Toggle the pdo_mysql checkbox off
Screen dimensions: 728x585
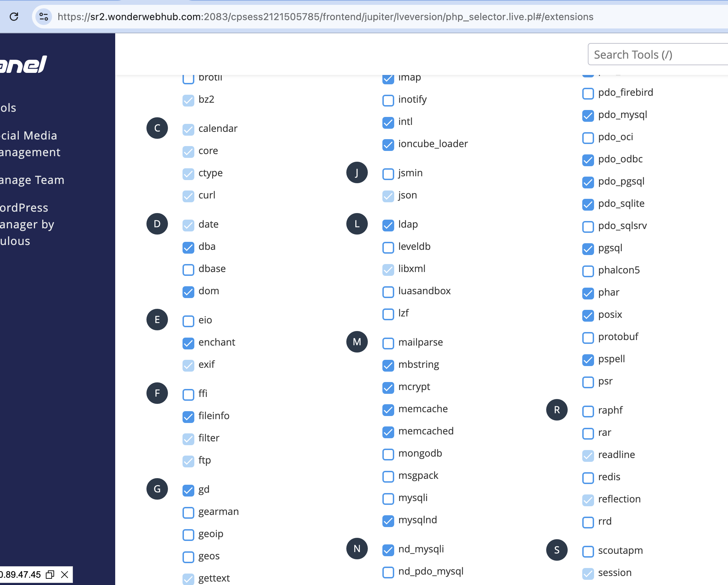[x=588, y=116]
